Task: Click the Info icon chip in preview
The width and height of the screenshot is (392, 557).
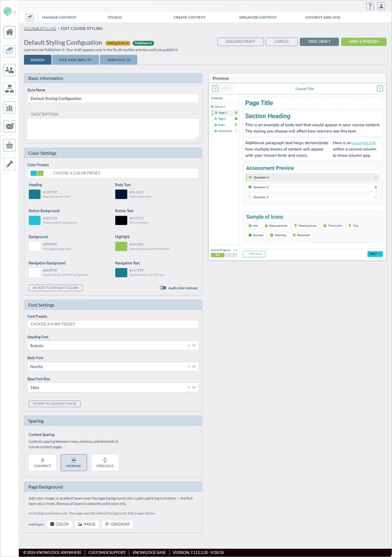Action: pyautogui.click(x=253, y=225)
